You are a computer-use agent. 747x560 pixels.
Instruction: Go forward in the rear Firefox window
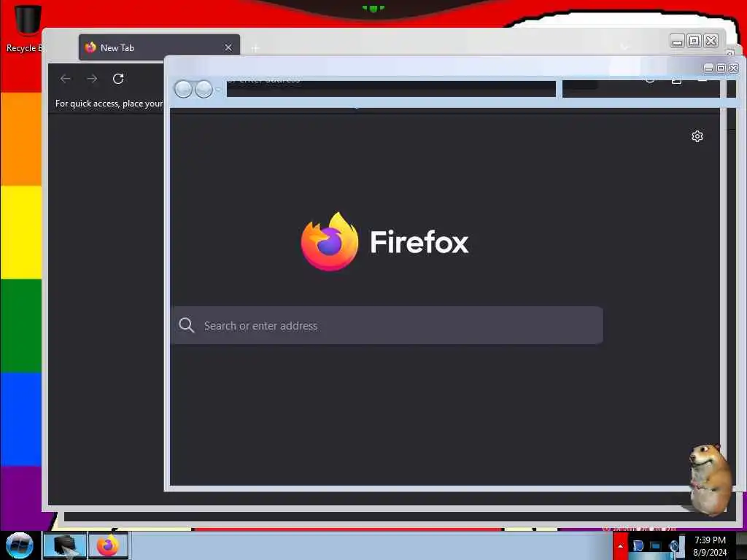[x=92, y=79]
